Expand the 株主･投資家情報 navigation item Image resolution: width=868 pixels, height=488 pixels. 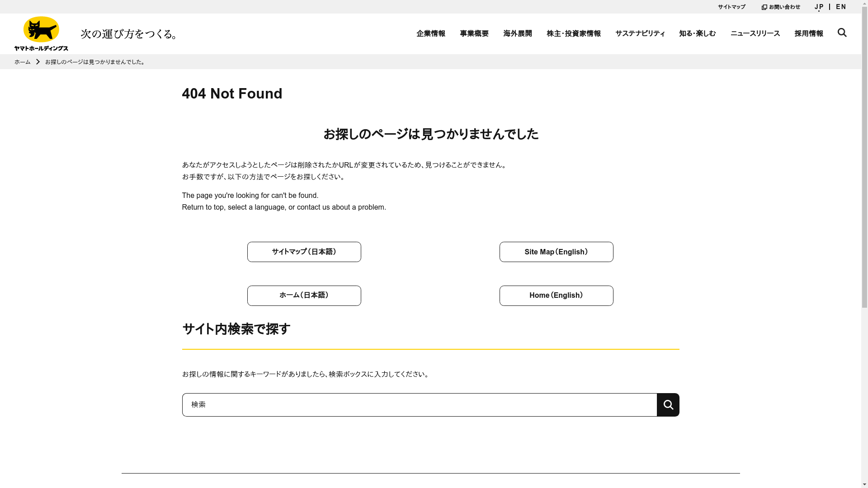(x=573, y=33)
